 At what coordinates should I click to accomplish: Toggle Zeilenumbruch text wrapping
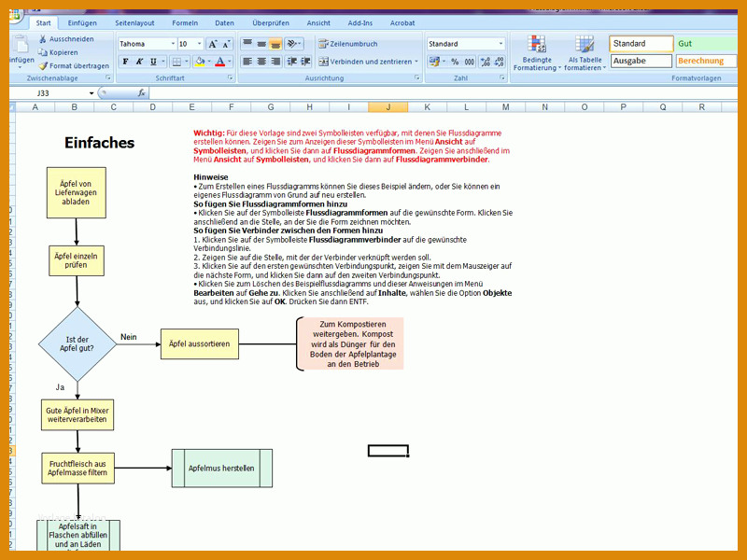[x=347, y=44]
